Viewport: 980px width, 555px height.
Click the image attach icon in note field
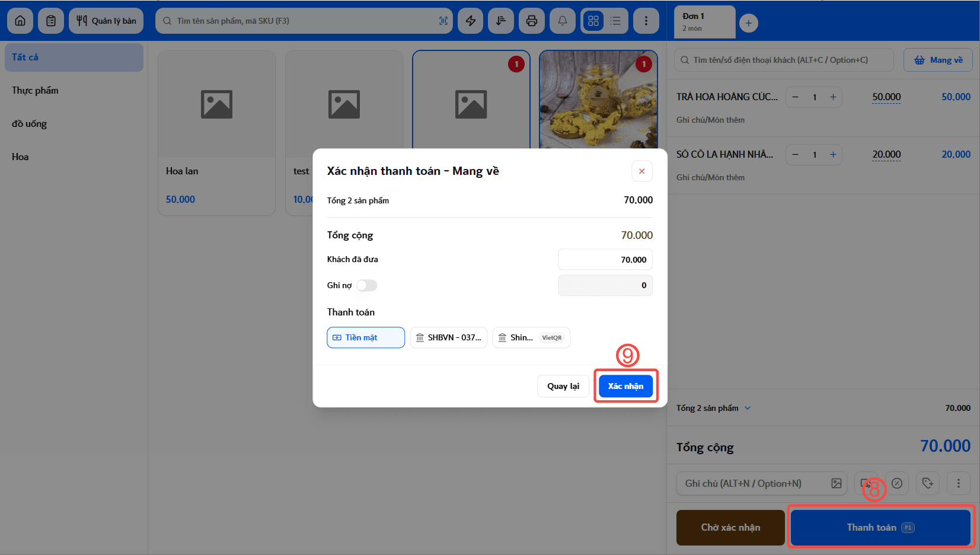[837, 483]
